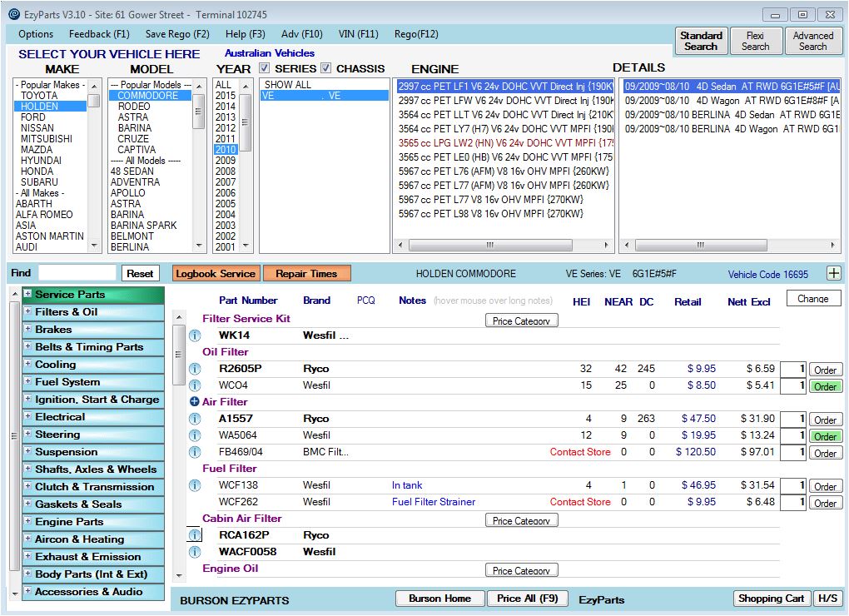The image size is (849, 616).
Task: Expand the Gaskets & Seals category
Action: (28, 504)
